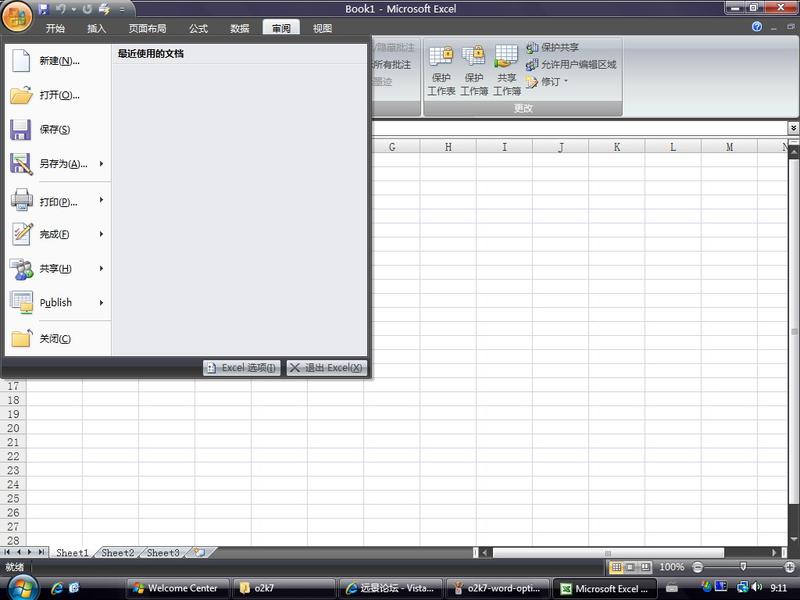Expand the 打印 submenu arrow

click(102, 199)
